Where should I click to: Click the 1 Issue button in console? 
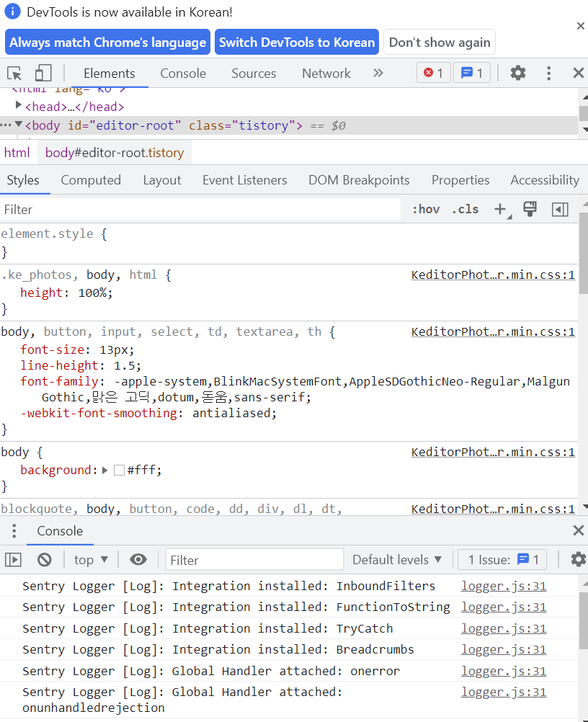502,559
